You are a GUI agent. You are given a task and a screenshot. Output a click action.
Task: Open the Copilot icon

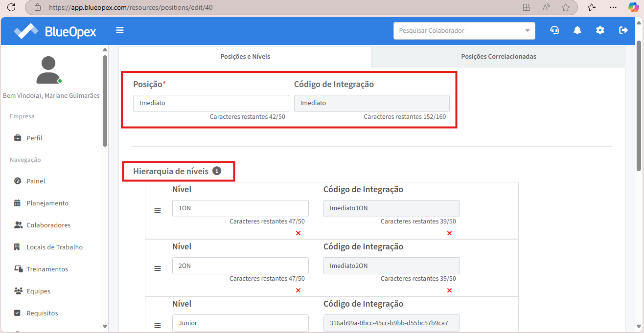point(634,7)
